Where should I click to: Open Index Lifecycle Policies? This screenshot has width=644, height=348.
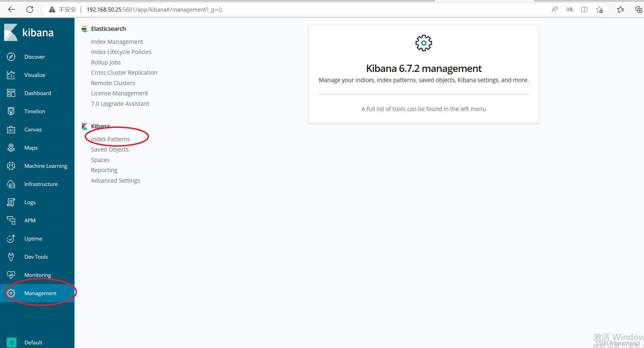pyautogui.click(x=121, y=52)
